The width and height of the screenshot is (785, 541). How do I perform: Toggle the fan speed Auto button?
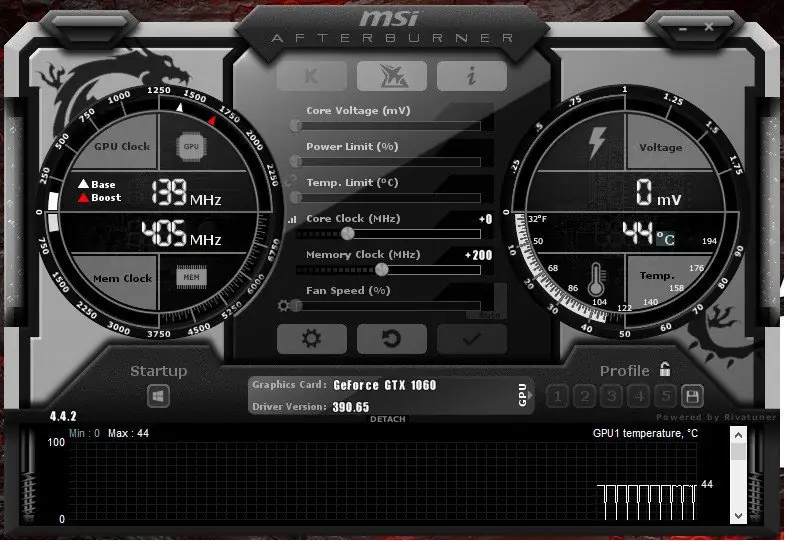tap(489, 315)
